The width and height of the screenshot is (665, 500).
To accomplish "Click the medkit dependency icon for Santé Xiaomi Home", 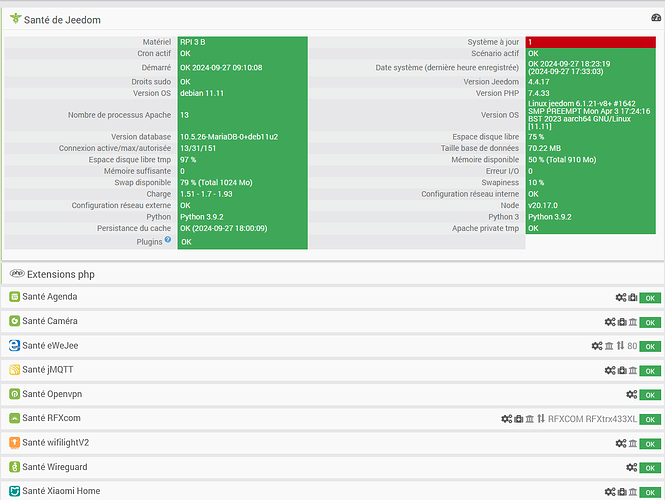I will tap(622, 492).
